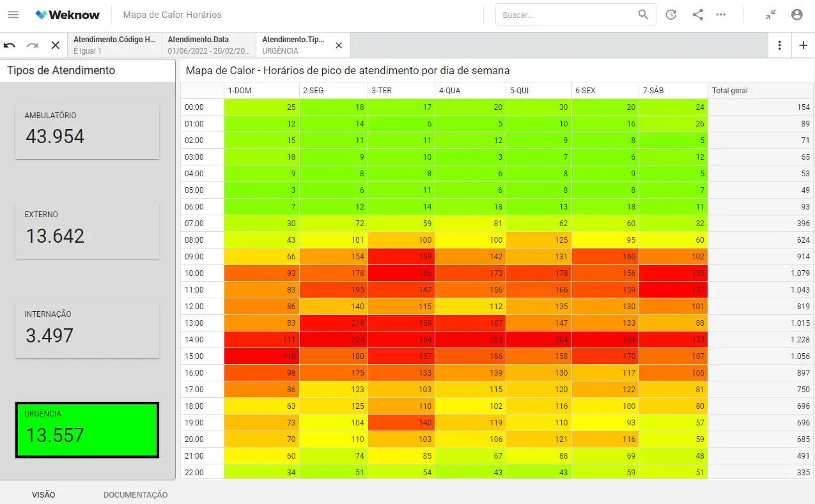
Task: Clear all filters with the X icon
Action: tap(55, 45)
